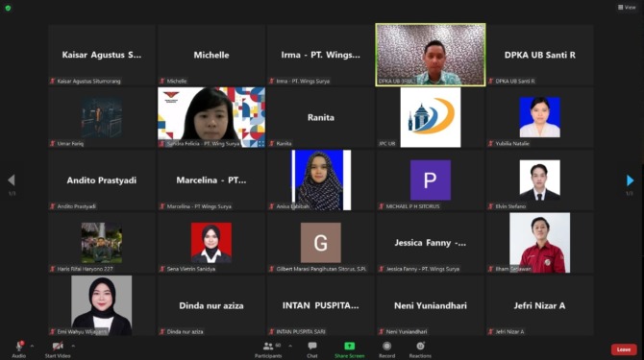This screenshot has height=360, width=644.
Task: Select Ilham Setiawan's video tile
Action: point(539,243)
